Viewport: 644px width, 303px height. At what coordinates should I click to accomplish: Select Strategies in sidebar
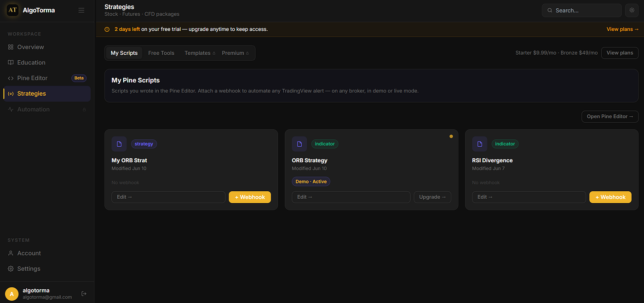coord(47,94)
